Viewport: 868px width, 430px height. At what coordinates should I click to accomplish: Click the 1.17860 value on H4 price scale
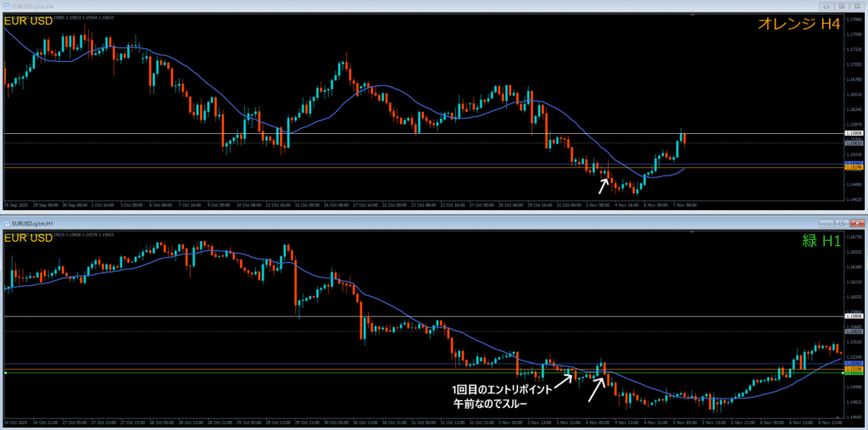[x=853, y=19]
